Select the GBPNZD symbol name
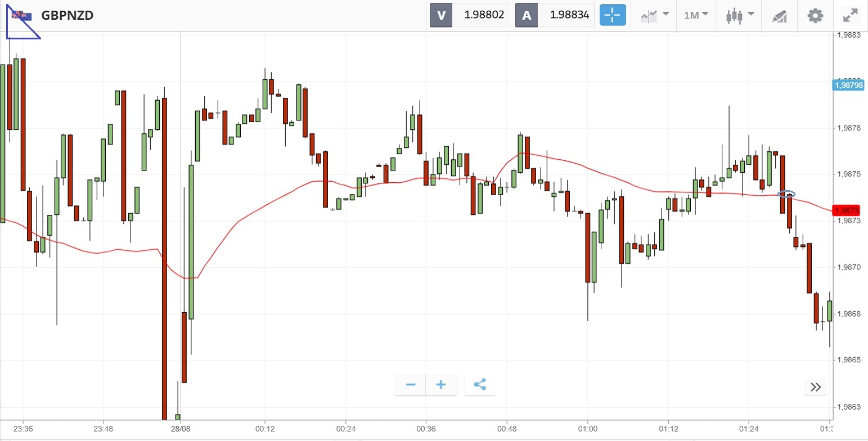 [68, 15]
